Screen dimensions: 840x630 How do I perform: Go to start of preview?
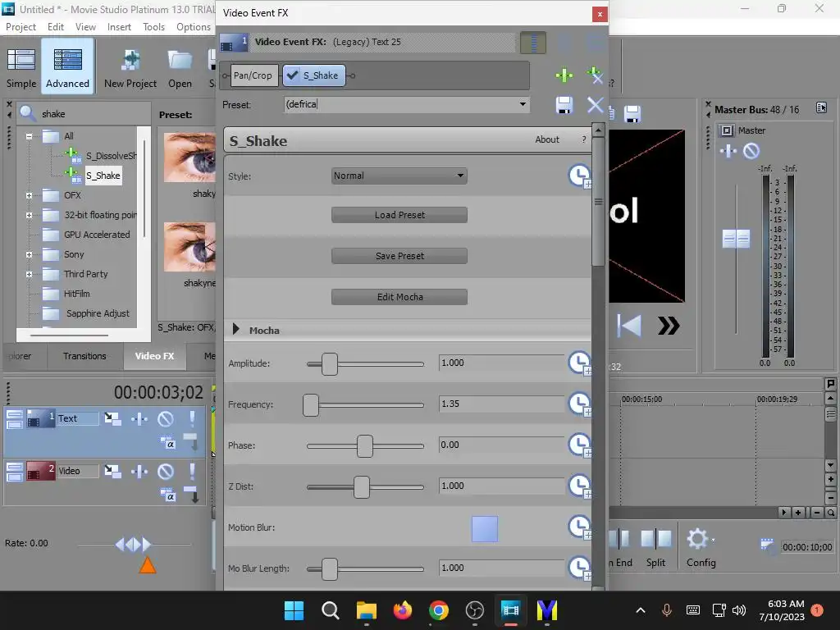629,326
